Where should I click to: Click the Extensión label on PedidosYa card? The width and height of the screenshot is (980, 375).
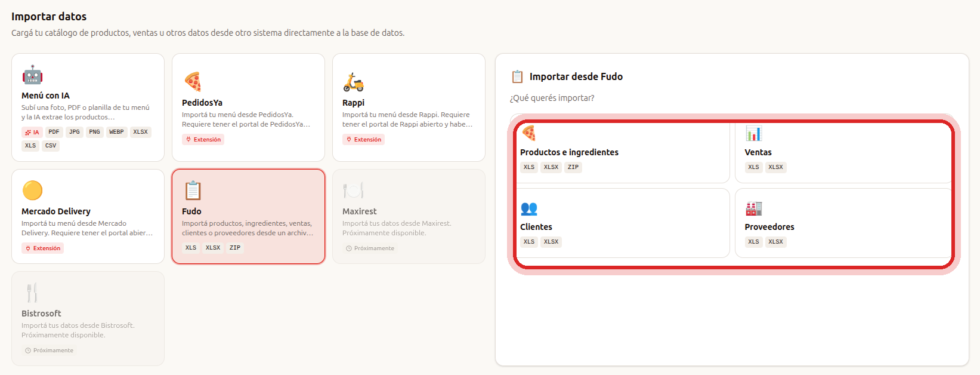(207, 140)
